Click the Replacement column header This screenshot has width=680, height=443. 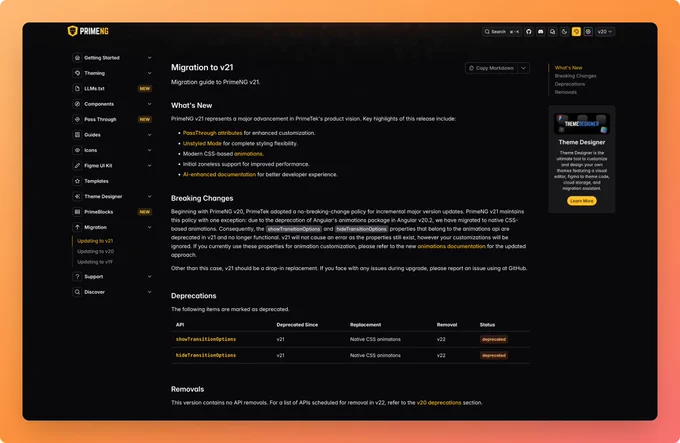366,325
